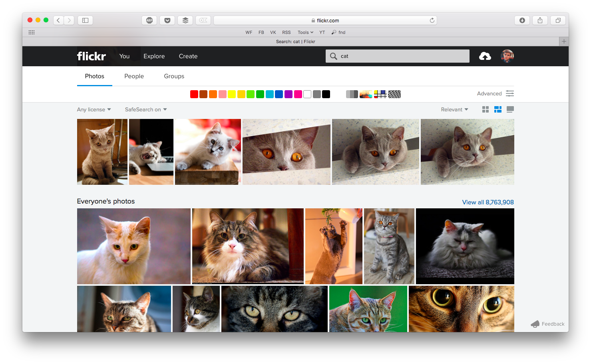This screenshot has height=364, width=591.
Task: Click View all 8,763,908 link
Action: [x=488, y=202]
